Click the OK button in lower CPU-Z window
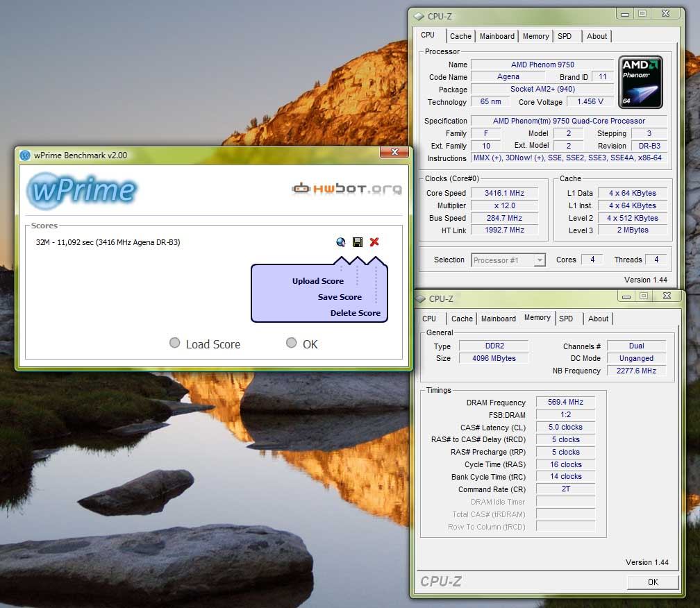This screenshot has height=608, width=700. (x=653, y=582)
